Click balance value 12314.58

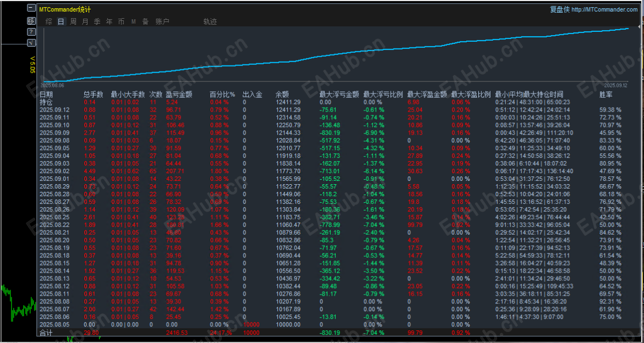[x=288, y=117]
